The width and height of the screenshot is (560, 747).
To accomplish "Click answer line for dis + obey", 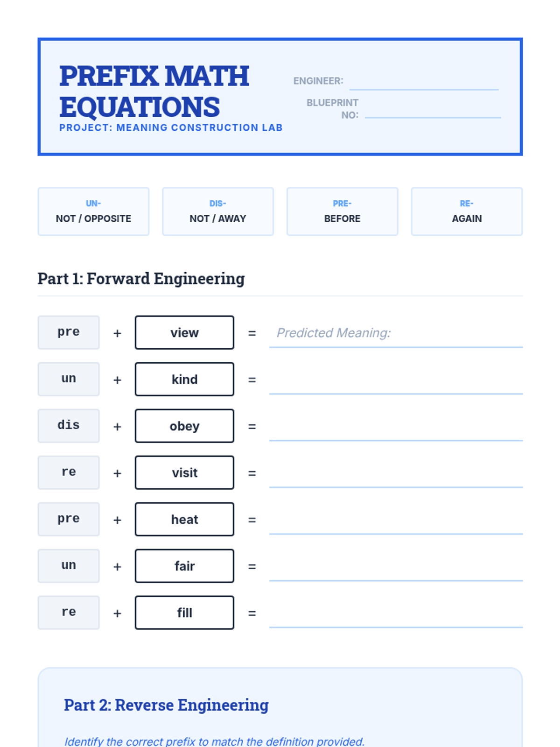I will tap(396, 426).
